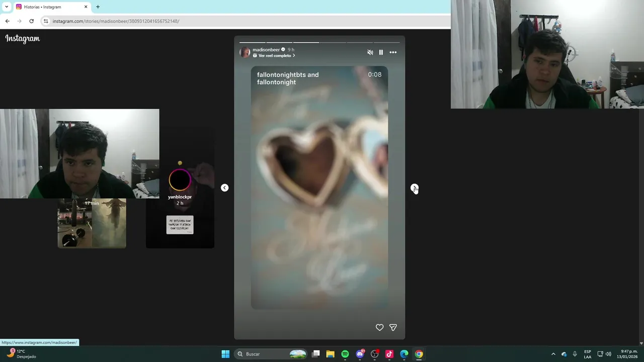
Task: Open yanblockpr story avatar
Action: click(180, 180)
